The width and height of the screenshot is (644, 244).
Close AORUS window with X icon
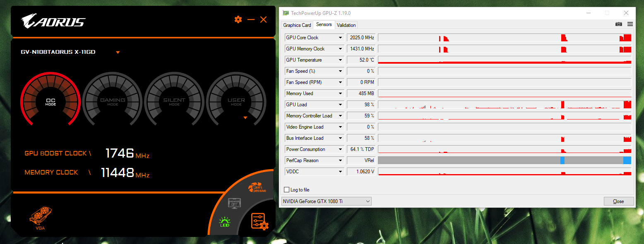[263, 19]
